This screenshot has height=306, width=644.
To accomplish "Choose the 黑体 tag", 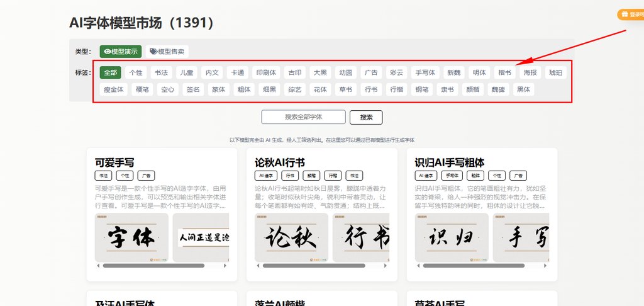I will (x=524, y=89).
